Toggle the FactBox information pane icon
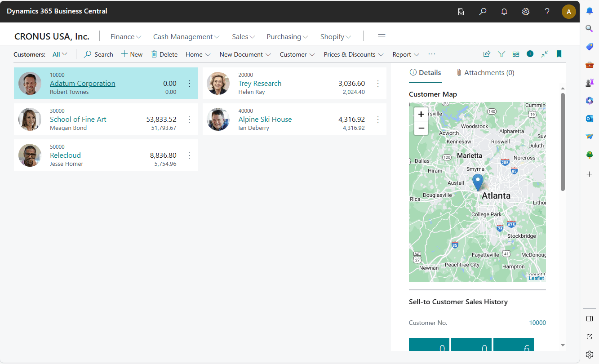Screen dimensions: 599x364 pos(530,54)
